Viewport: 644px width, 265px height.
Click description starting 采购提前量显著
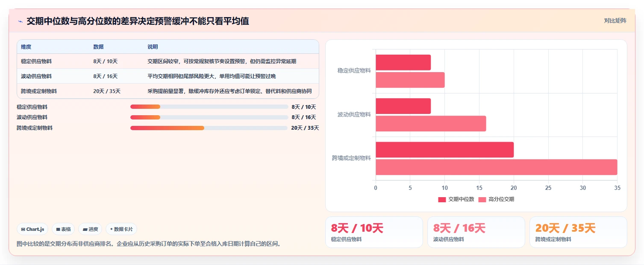tap(229, 91)
